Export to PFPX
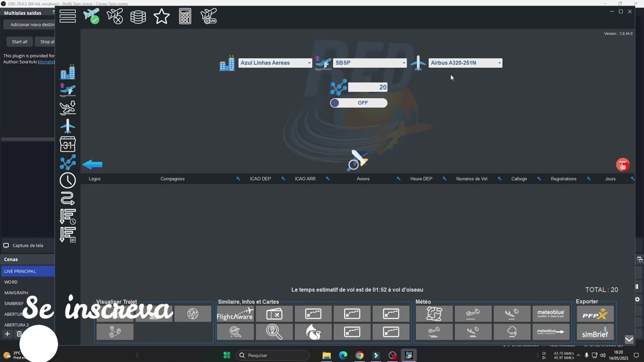This screenshot has height=362, width=644. tap(595, 314)
